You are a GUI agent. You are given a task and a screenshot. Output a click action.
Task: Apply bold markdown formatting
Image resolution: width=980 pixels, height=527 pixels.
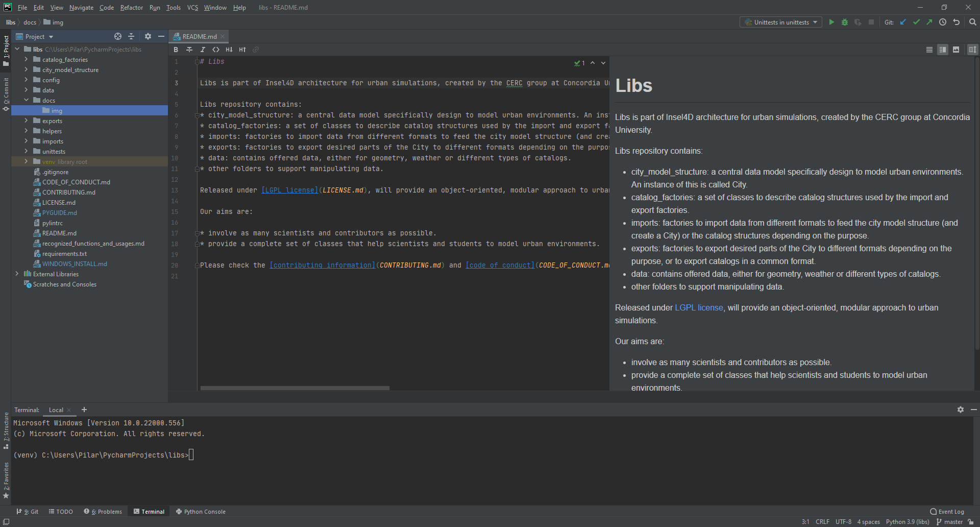pyautogui.click(x=176, y=50)
